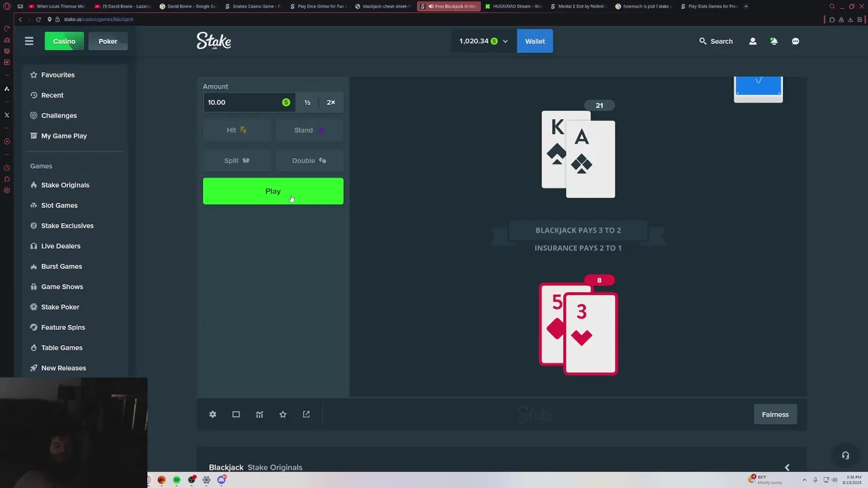This screenshot has width=868, height=488.
Task: Open the taskbar weather widget
Action: (766, 480)
